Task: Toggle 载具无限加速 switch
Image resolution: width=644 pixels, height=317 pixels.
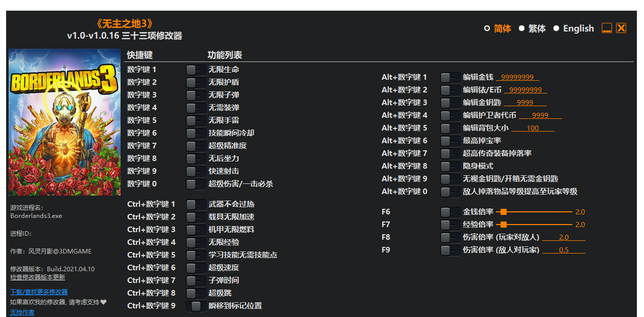Action: pos(196,217)
